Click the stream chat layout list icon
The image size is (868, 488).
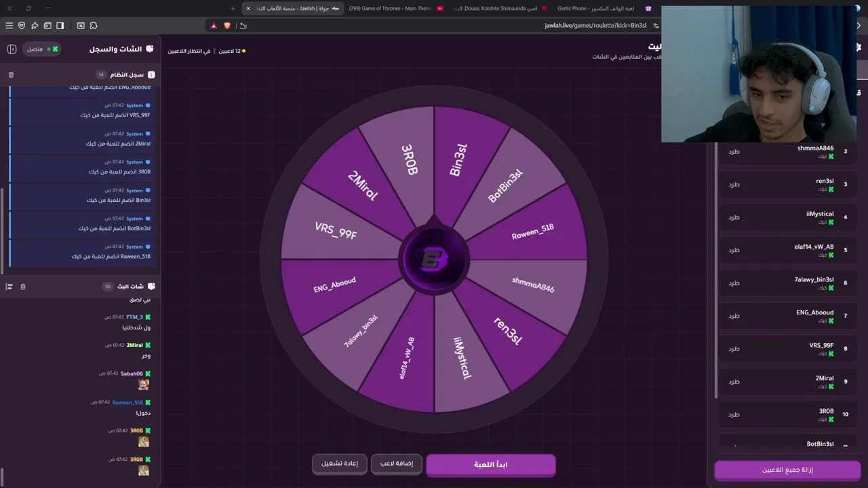coord(9,287)
